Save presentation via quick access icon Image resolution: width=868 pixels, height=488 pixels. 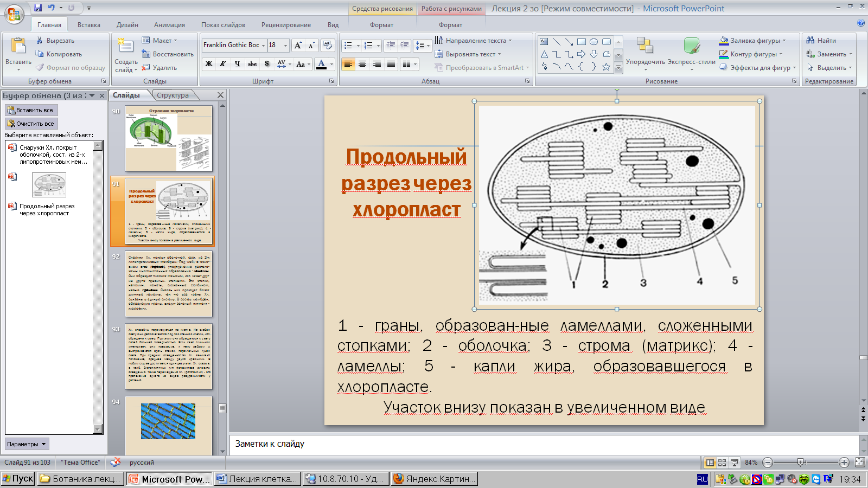(38, 8)
